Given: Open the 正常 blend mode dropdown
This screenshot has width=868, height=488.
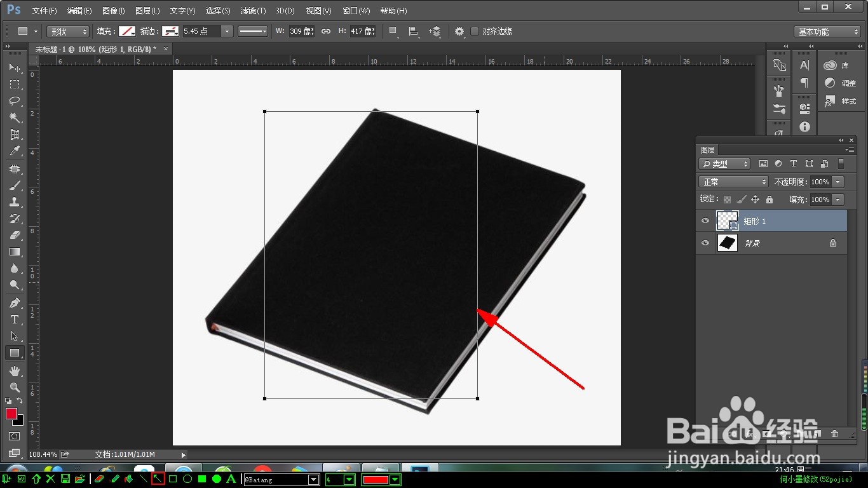Looking at the screenshot, I should click(x=733, y=182).
